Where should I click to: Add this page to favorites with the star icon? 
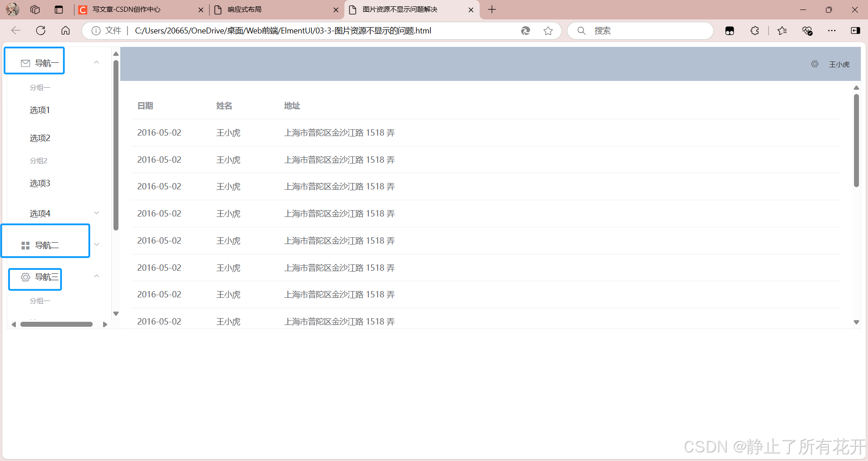[x=548, y=31]
